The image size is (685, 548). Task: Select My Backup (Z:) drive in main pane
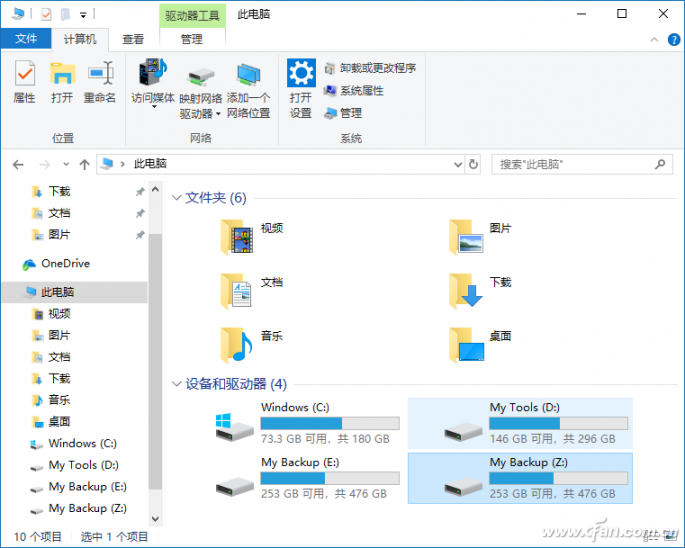click(x=520, y=478)
